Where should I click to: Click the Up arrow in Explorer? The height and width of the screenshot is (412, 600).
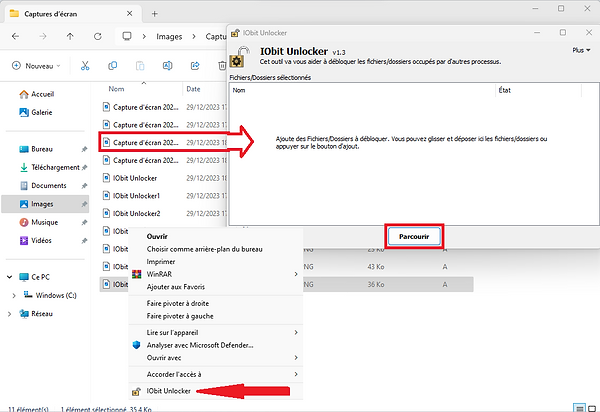70,36
